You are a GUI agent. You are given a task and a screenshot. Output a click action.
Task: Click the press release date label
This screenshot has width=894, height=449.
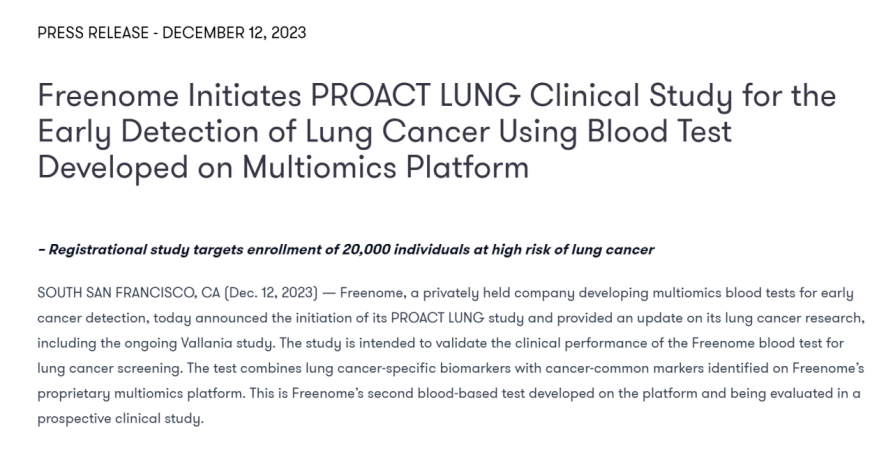234,33
